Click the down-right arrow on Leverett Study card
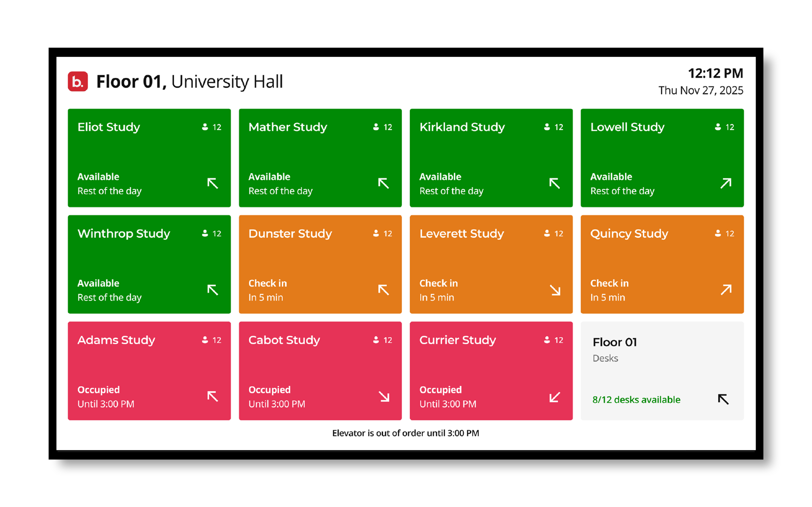Viewport: 812px width, 507px height. 555,290
